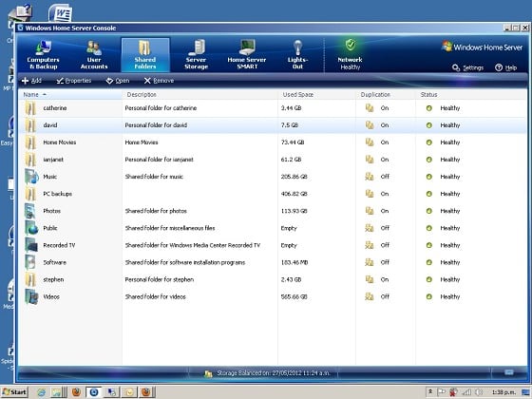The width and height of the screenshot is (532, 399).
Task: Open Help in the console
Action: point(505,67)
